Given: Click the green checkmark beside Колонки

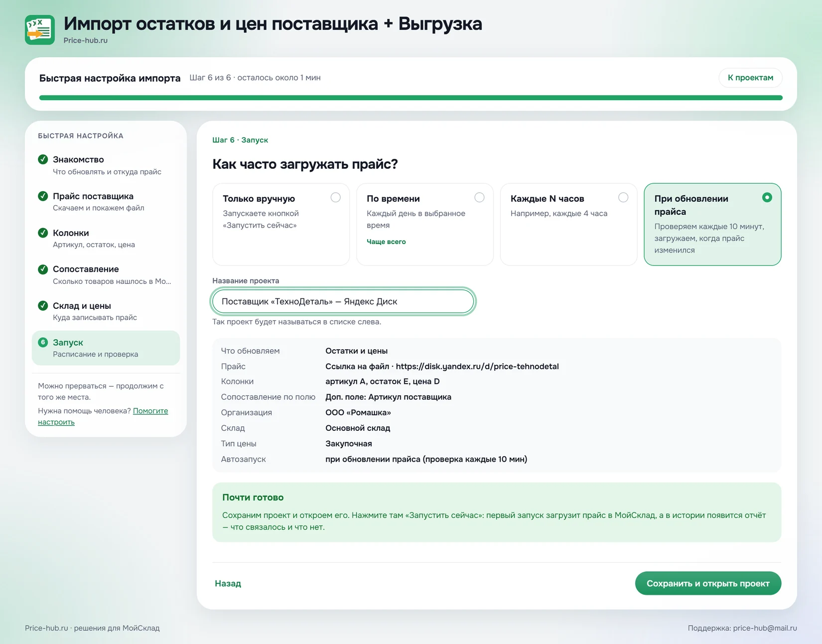Looking at the screenshot, I should click(43, 233).
